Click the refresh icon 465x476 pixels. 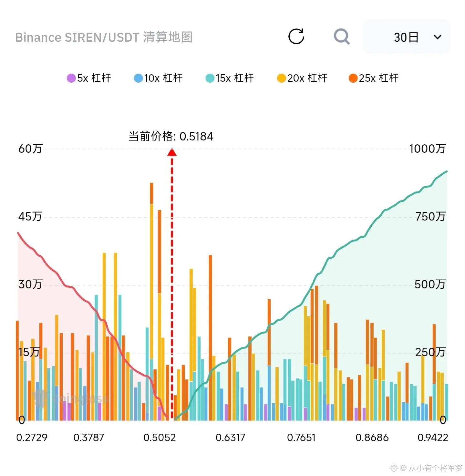coord(296,36)
